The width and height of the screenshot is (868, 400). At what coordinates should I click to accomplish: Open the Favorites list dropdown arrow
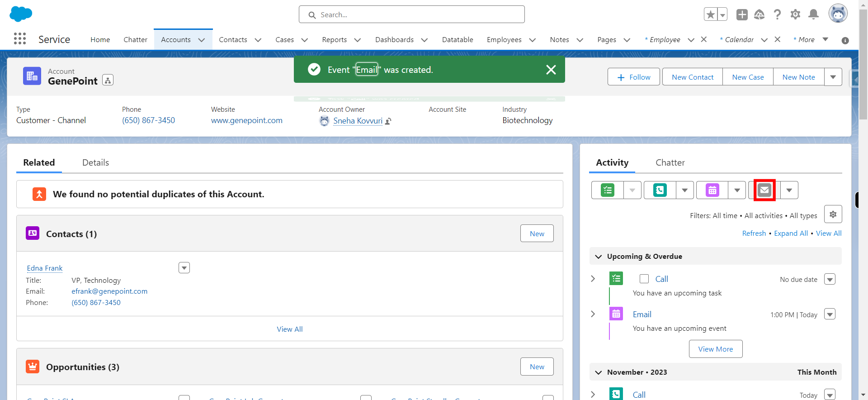coord(722,14)
